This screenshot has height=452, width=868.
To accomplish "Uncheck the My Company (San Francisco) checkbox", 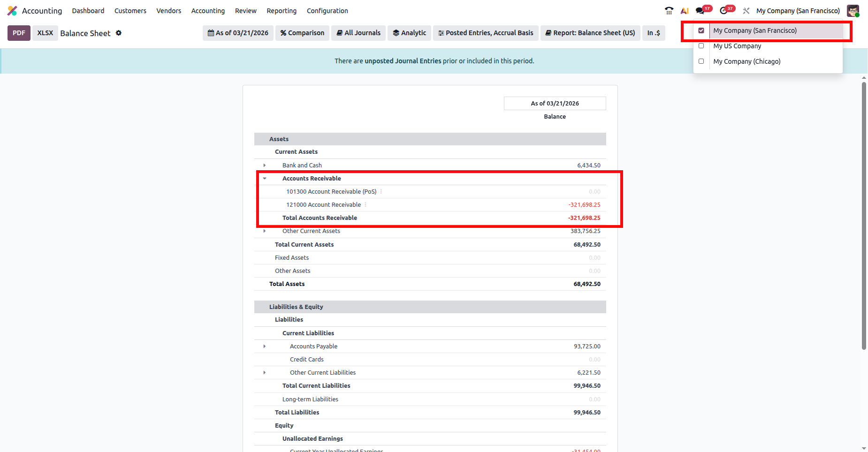I will tap(701, 30).
